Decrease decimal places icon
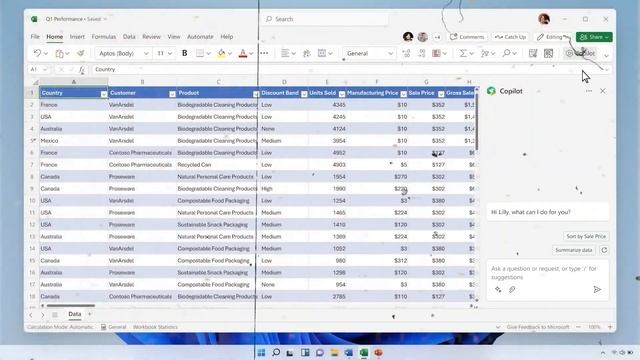This screenshot has width=640, height=360. click(422, 53)
